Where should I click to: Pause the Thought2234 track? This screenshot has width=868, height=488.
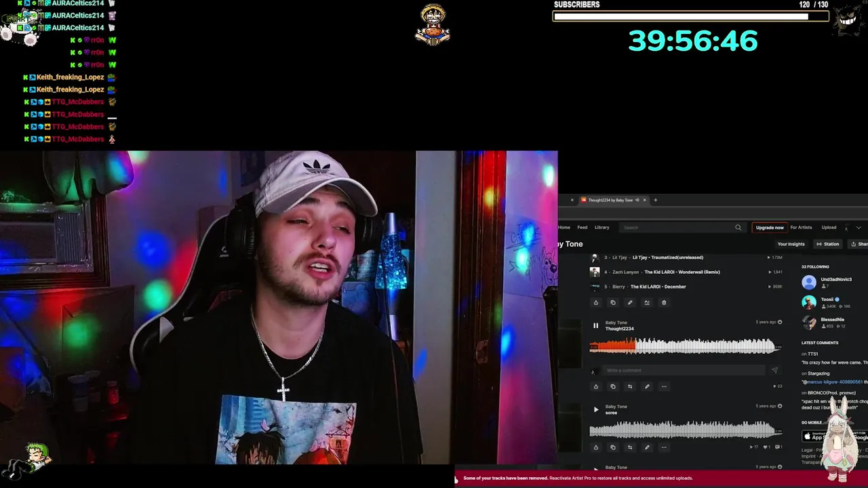[595, 325]
